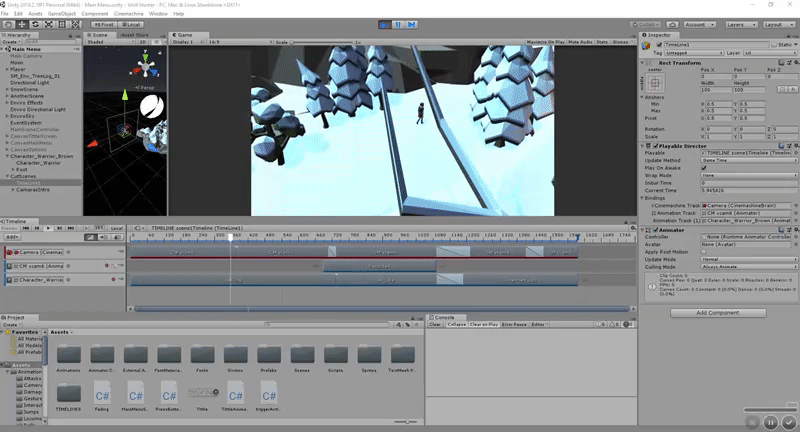
Task: Select the Move tool in toolbar
Action: coord(22,23)
